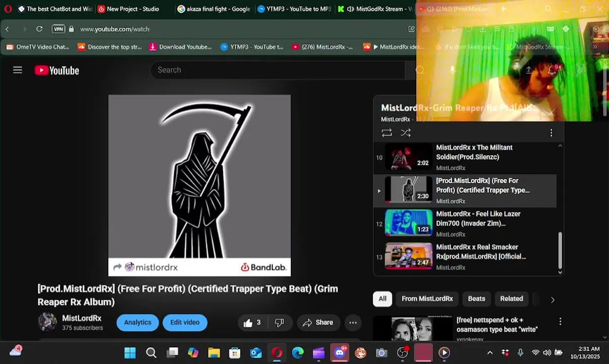
Task: Select the Related filter chip
Action: tap(511, 299)
